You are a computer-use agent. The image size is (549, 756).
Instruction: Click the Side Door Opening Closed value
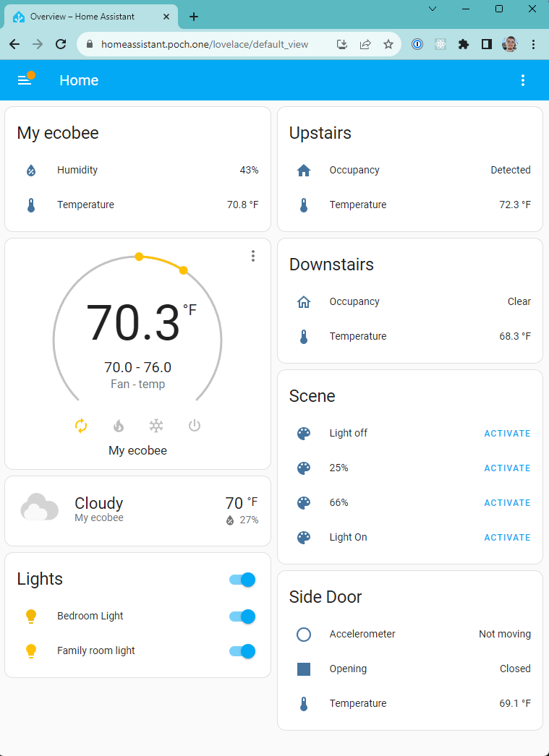coord(515,669)
